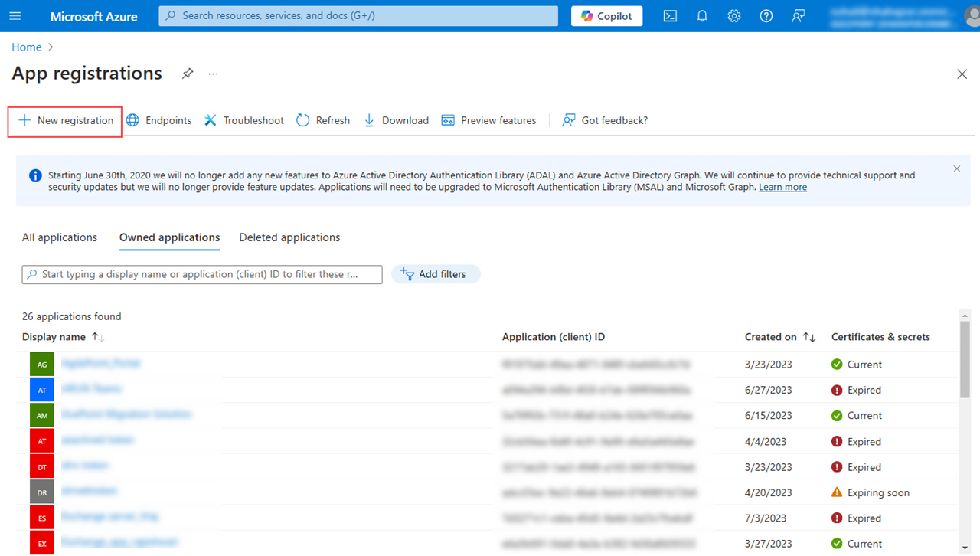980x556 pixels.
Task: Sort by Display name column
Action: [x=64, y=337]
